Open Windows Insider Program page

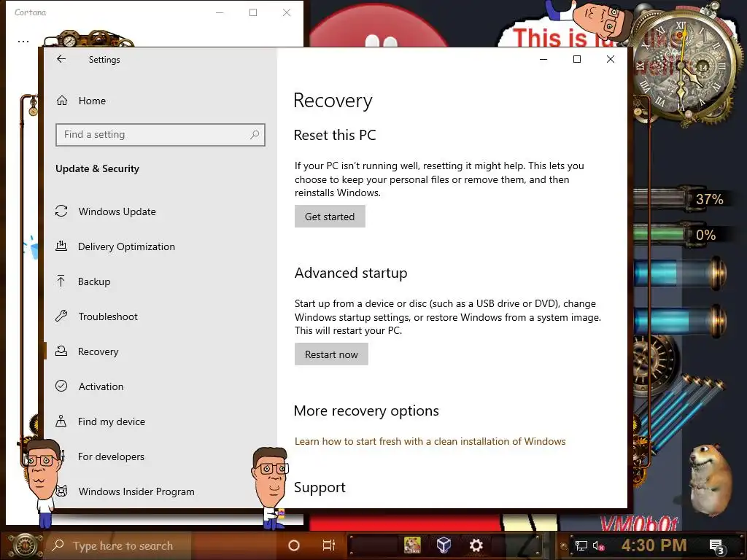pos(136,491)
